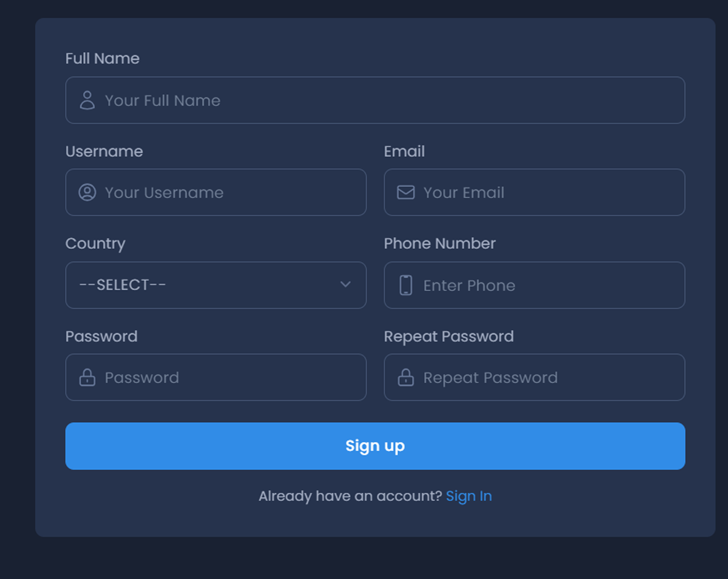Follow the Sign In link
Viewport: 728px width, 579px height.
[469, 496]
